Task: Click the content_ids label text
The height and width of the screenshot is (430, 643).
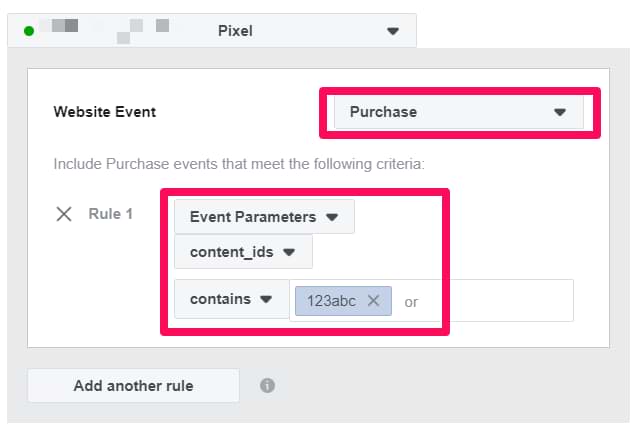Action: click(x=229, y=253)
